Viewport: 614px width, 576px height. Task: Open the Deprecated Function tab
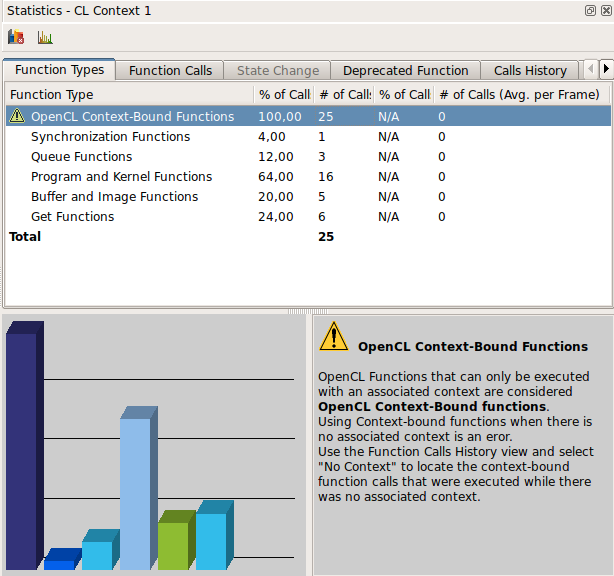click(406, 70)
